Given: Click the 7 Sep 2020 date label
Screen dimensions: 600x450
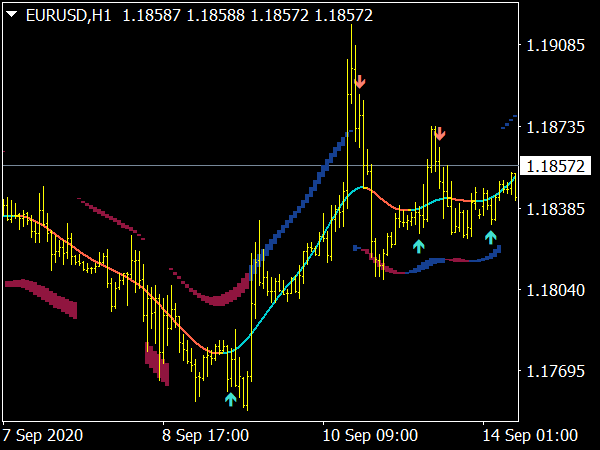Looking at the screenshot, I should (43, 435).
